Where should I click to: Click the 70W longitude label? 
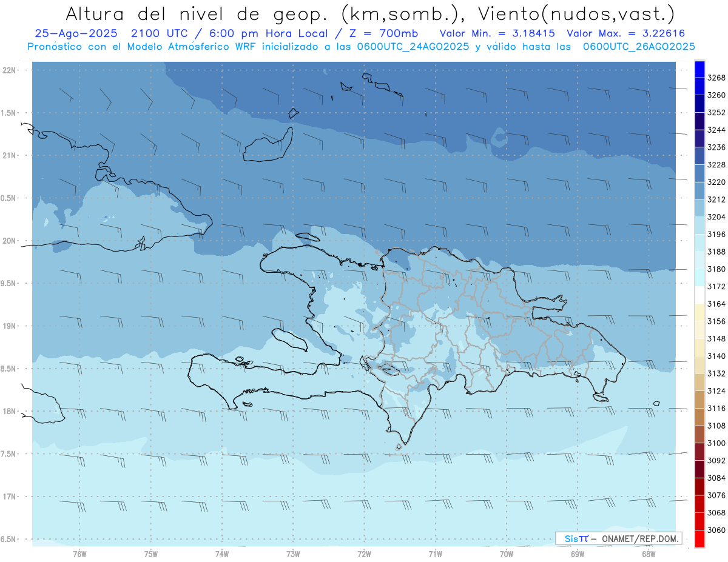(506, 554)
